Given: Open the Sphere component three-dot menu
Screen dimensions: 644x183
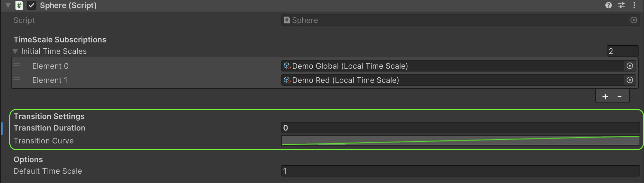Looking at the screenshot, I should click(634, 5).
